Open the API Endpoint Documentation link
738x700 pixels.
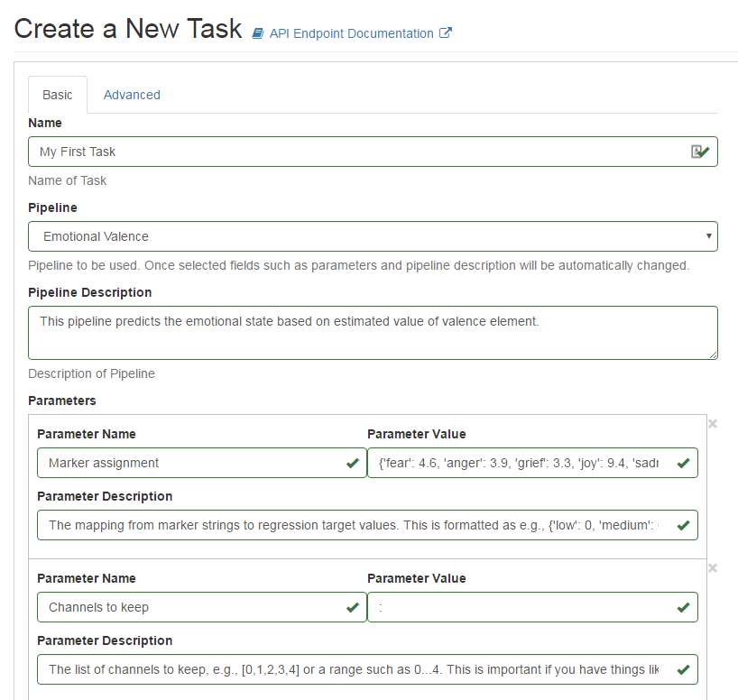[x=352, y=33]
